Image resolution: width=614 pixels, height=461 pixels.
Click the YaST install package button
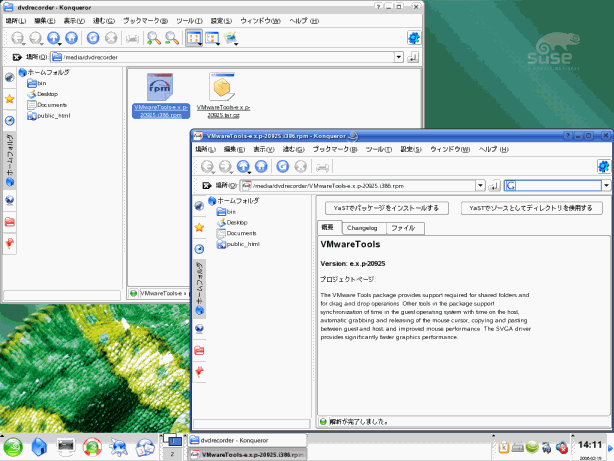coord(383,208)
